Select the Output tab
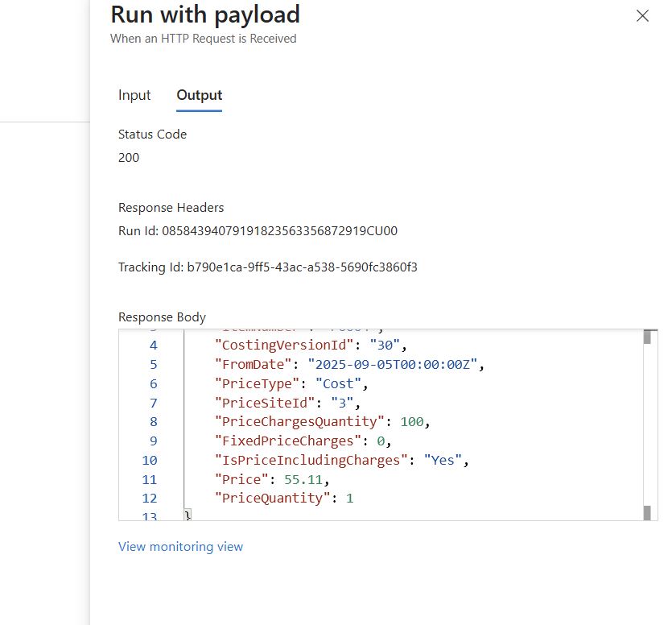The width and height of the screenshot is (672, 625). click(x=199, y=95)
